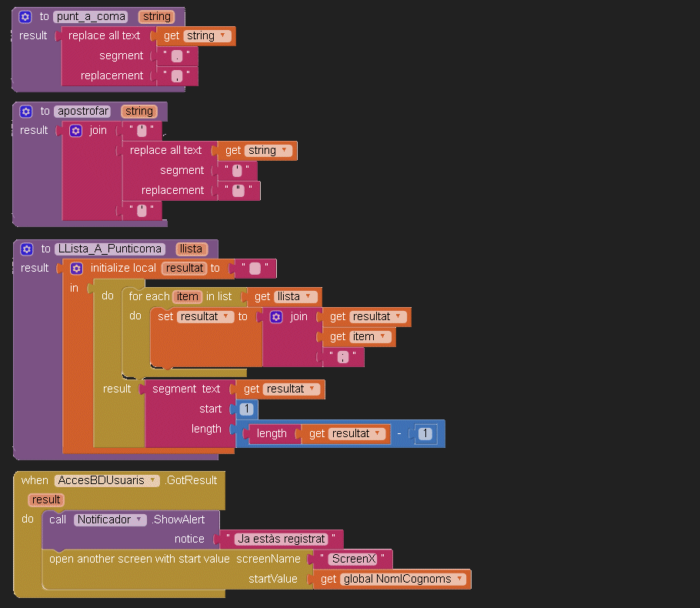This screenshot has height=608, width=700.
Task: Click the start number field of segment text
Action: 247,409
